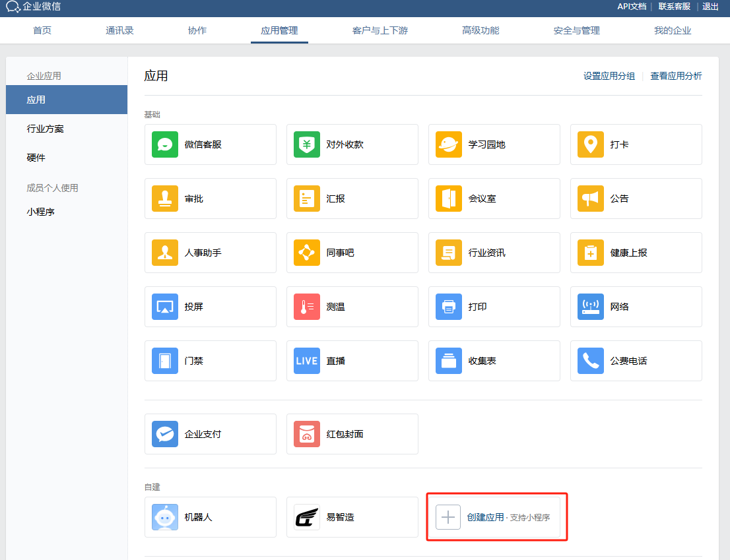
Task: Open the 红包封面 red envelope icon
Action: click(x=307, y=434)
